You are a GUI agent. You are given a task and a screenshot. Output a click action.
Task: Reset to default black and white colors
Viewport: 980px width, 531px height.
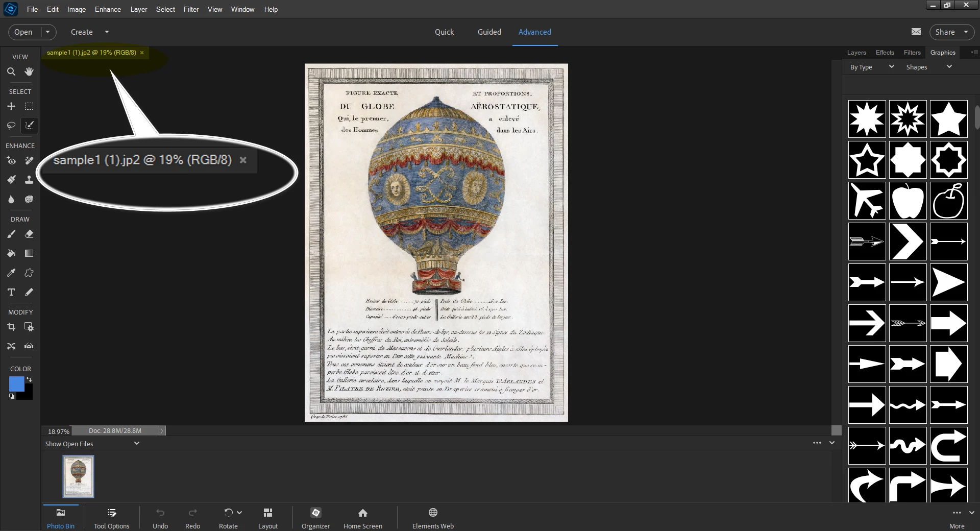coord(12,396)
